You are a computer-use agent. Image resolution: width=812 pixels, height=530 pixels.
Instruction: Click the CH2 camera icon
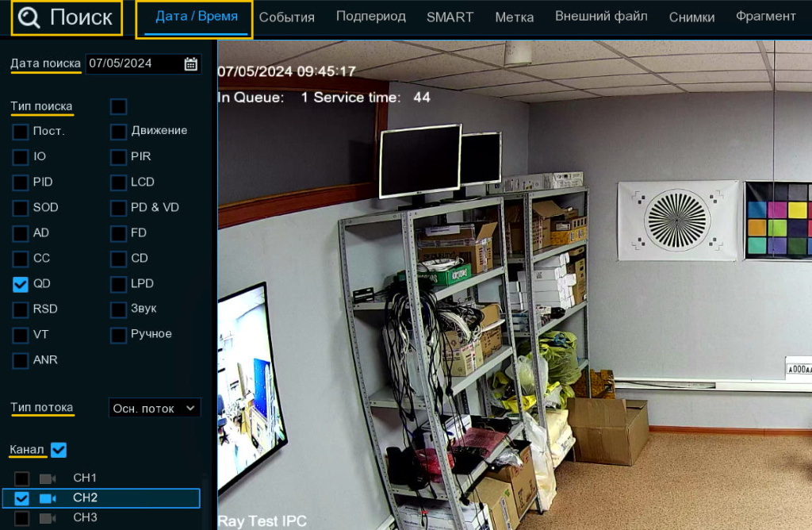click(x=48, y=498)
